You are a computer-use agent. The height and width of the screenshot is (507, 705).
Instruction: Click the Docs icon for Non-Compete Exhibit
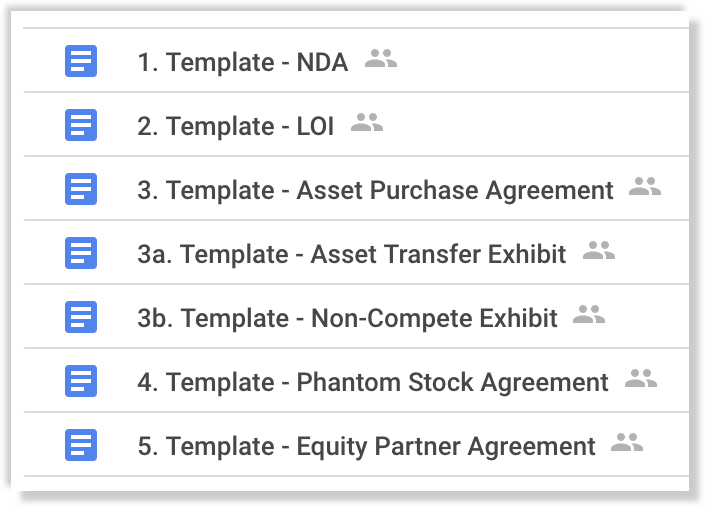point(80,317)
